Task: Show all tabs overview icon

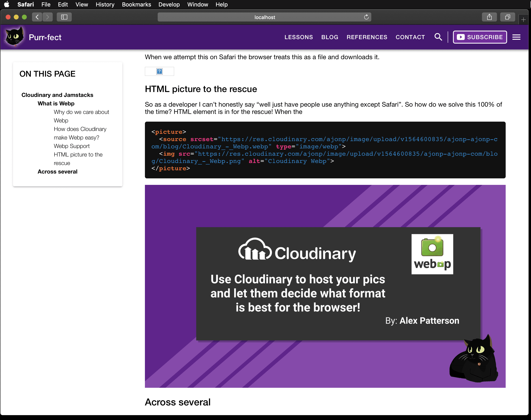Action: pyautogui.click(x=507, y=17)
